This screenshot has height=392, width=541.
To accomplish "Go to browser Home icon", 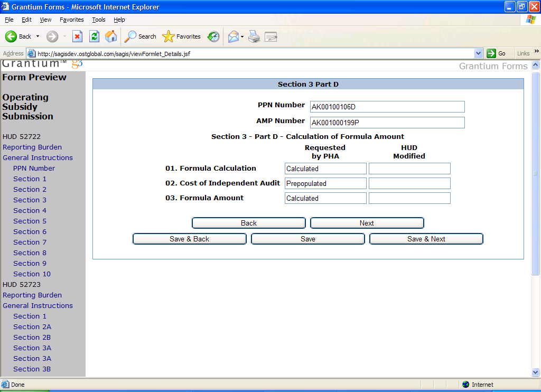I will coord(111,36).
